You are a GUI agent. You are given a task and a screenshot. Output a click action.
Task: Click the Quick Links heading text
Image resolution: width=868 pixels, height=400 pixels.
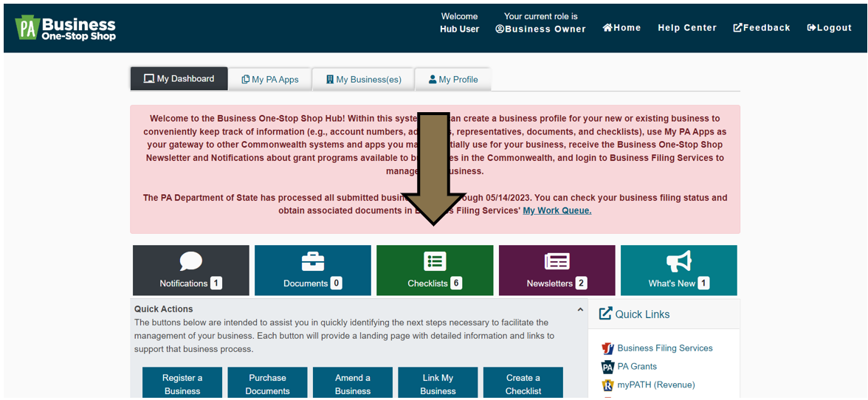[x=642, y=314]
